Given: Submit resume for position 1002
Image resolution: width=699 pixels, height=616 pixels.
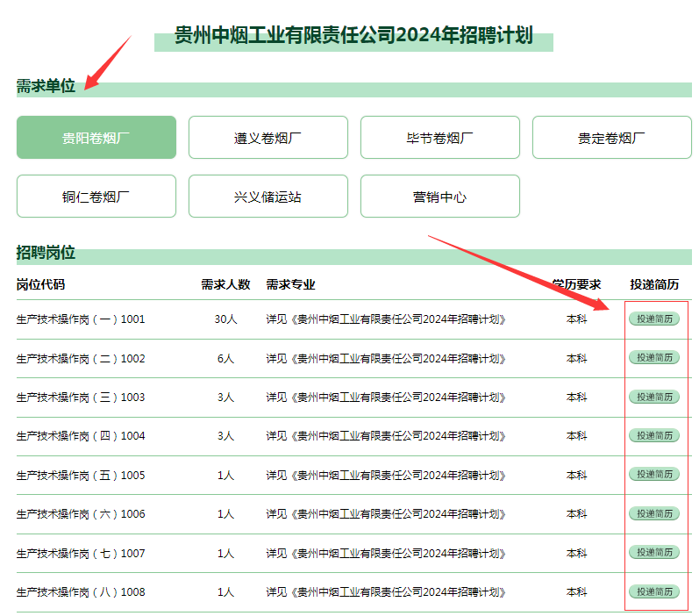Looking at the screenshot, I should tap(654, 357).
